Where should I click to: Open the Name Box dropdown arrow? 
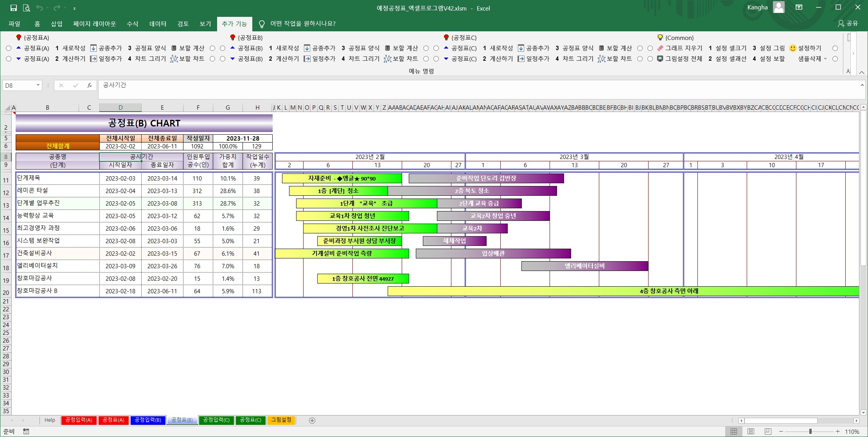point(38,85)
